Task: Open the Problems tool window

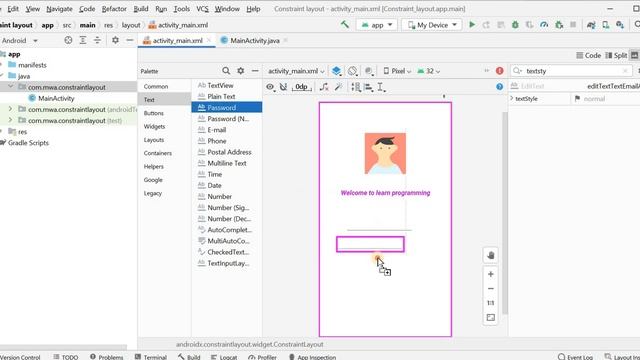Action: pos(106,357)
